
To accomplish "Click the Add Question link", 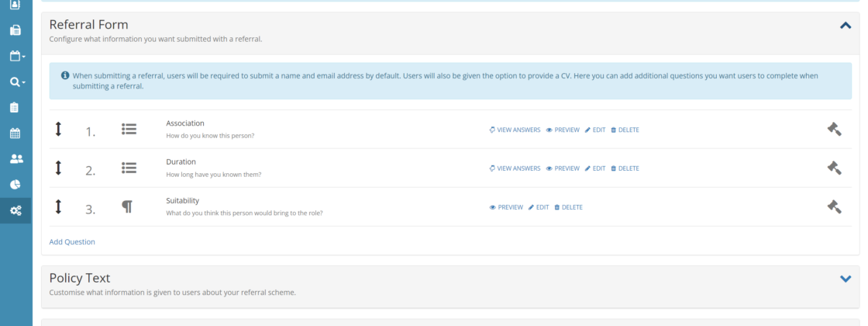I will point(72,242).
